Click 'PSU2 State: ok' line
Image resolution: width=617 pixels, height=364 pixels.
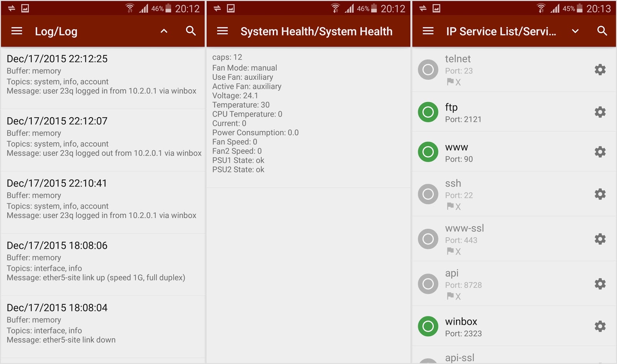[238, 169]
